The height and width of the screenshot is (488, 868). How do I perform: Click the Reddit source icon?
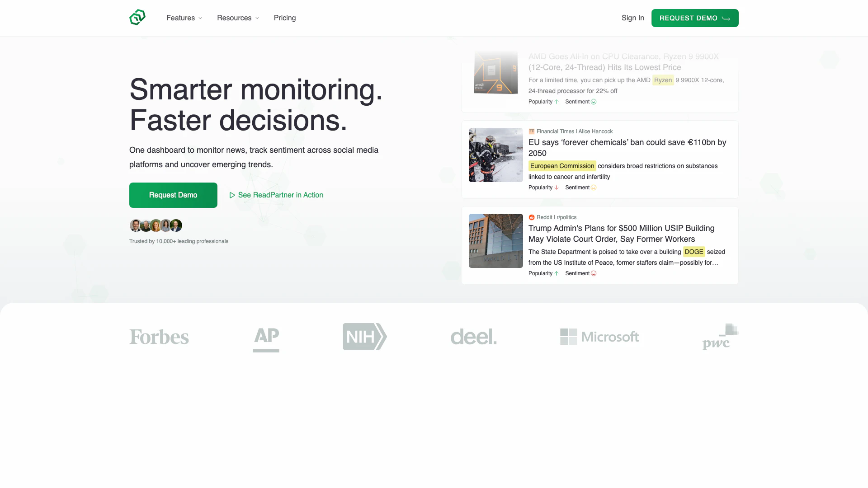pos(532,217)
